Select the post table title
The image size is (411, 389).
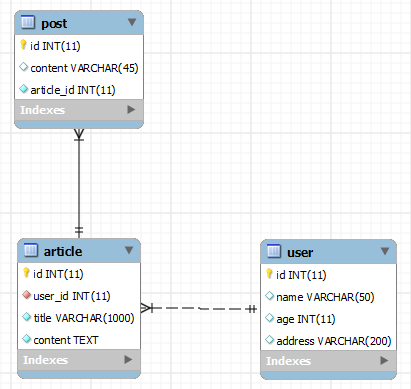pyautogui.click(x=54, y=24)
